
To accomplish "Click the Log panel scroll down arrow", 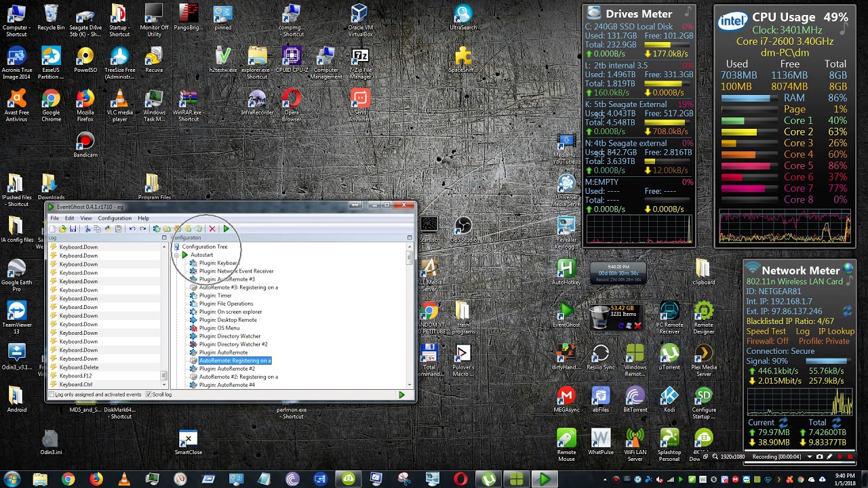I will [x=164, y=385].
